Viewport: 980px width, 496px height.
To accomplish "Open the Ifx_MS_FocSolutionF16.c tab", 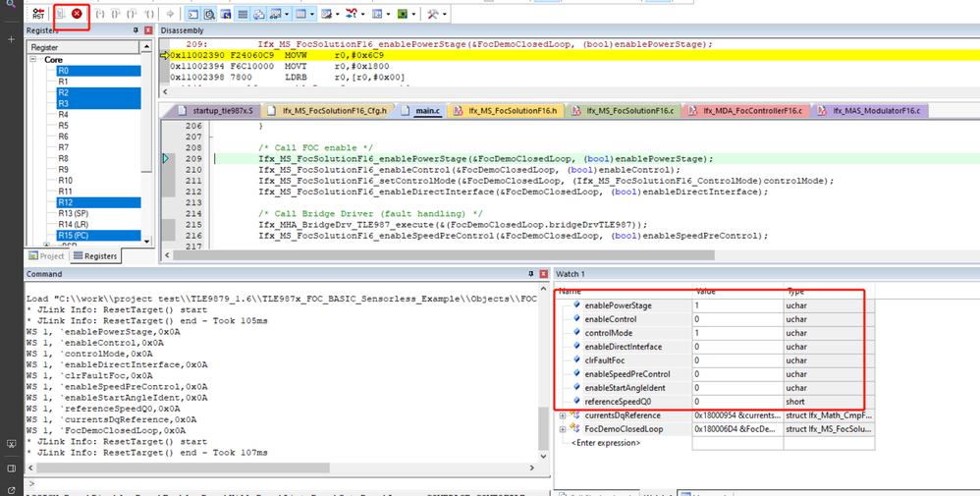I will (x=624, y=111).
